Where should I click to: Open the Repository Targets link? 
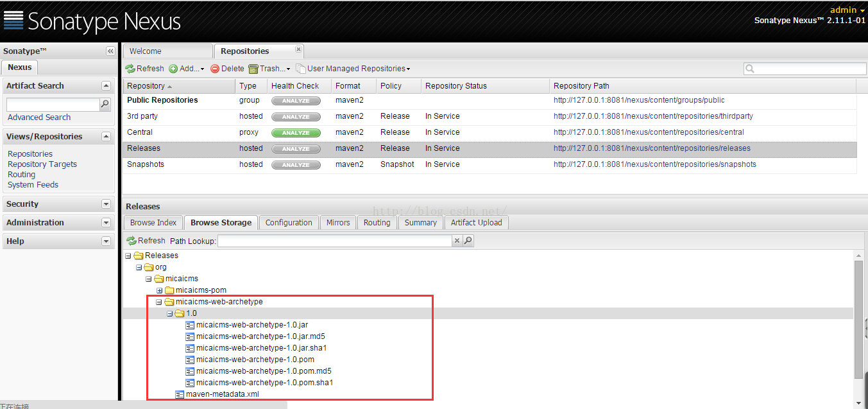[x=42, y=164]
